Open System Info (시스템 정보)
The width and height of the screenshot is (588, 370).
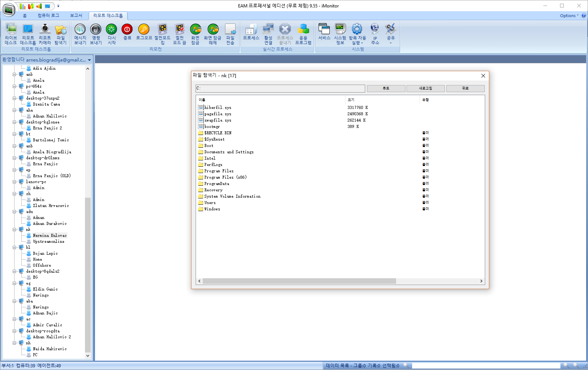pos(340,34)
